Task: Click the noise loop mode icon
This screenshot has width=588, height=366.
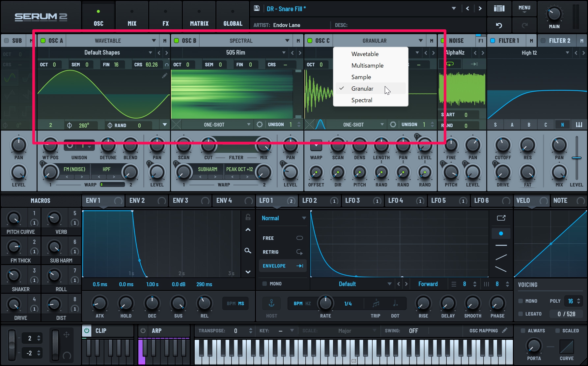Action: (x=450, y=64)
